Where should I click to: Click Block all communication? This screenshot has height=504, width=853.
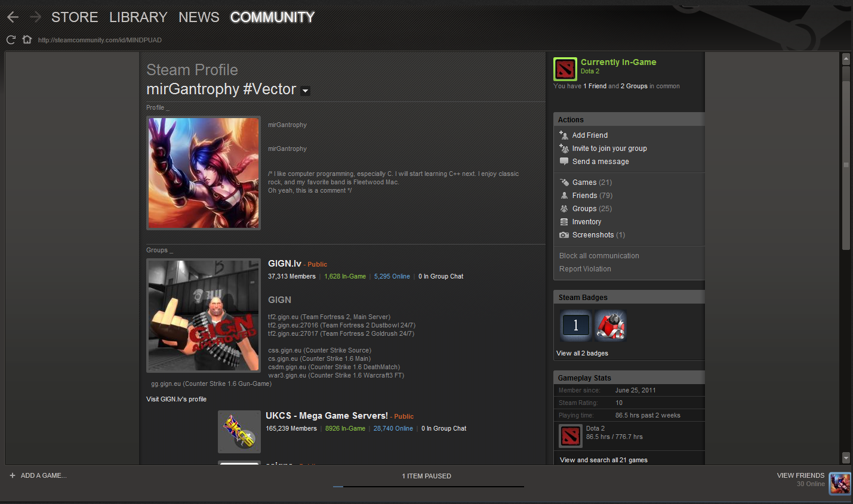click(x=599, y=256)
